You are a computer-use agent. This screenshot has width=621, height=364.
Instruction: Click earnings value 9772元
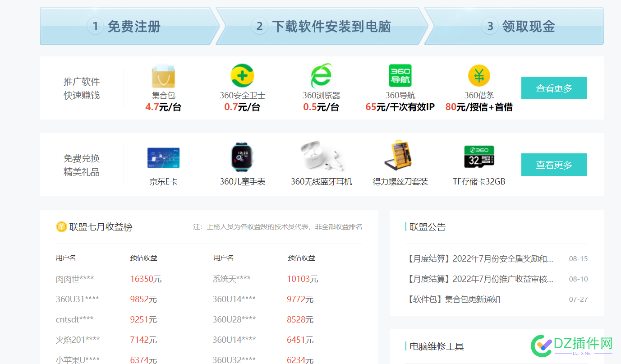tap(300, 299)
